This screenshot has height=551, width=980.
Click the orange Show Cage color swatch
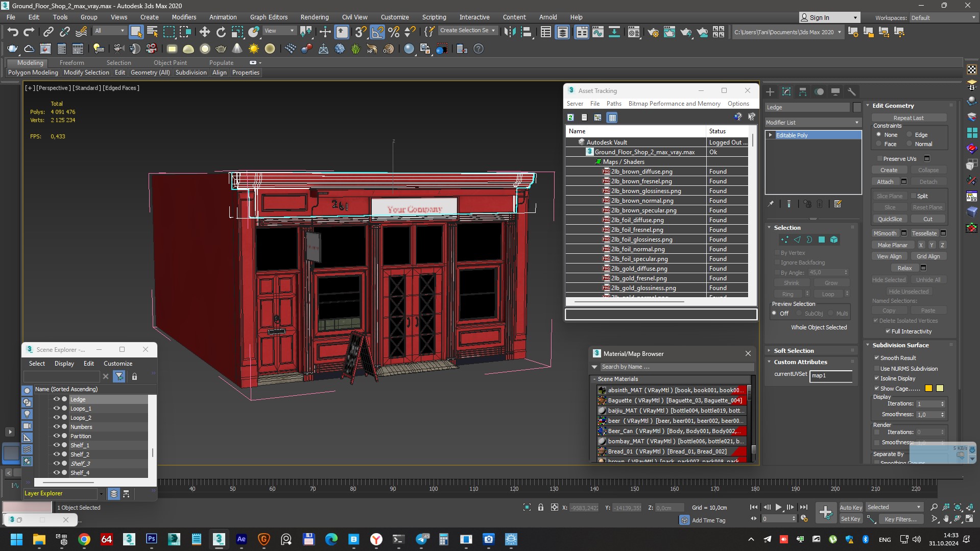928,389
